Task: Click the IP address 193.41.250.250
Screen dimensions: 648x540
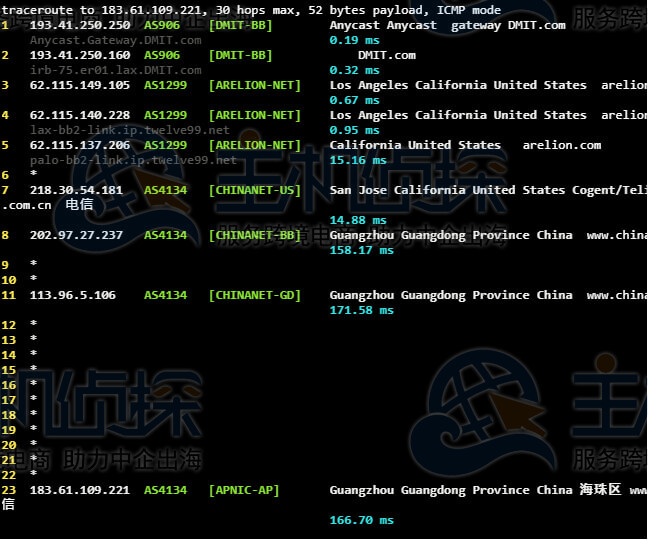Action: [80, 25]
